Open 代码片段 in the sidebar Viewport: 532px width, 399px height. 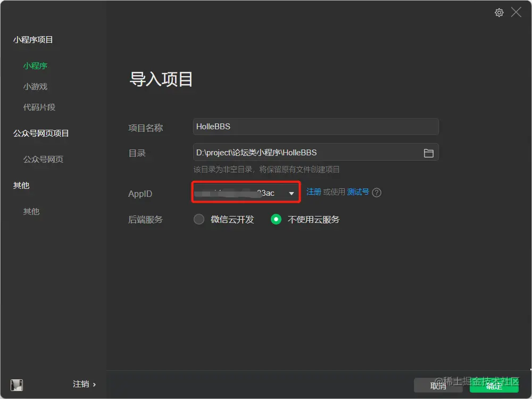[39, 107]
